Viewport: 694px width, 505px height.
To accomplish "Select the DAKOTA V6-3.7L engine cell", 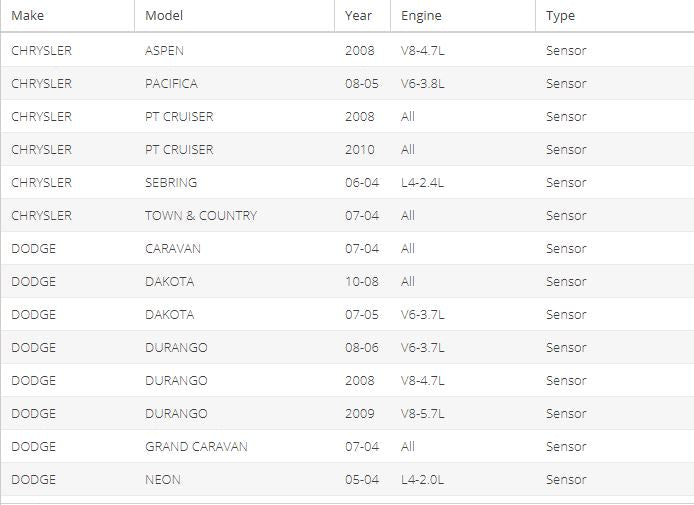I will point(463,314).
